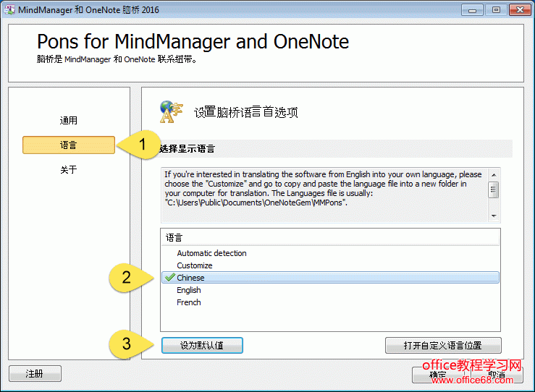
Task: Switch to the 关于 about page
Action: point(69,169)
